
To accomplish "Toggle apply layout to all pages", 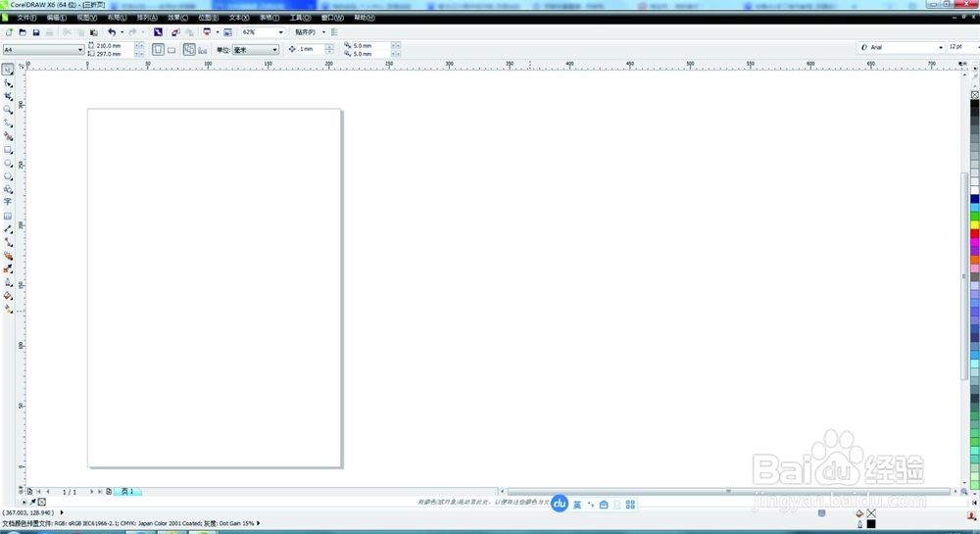I will pyautogui.click(x=189, y=49).
